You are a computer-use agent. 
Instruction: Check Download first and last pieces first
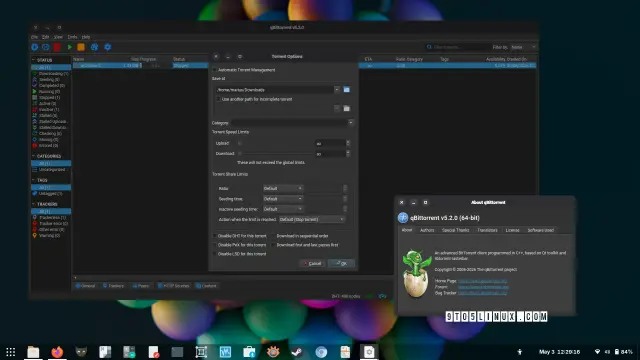273,245
